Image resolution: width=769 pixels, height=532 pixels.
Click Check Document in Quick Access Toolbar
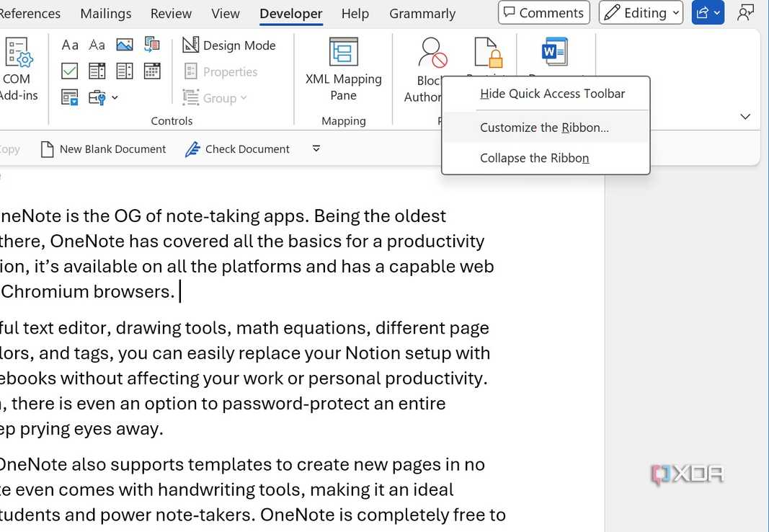(237, 149)
